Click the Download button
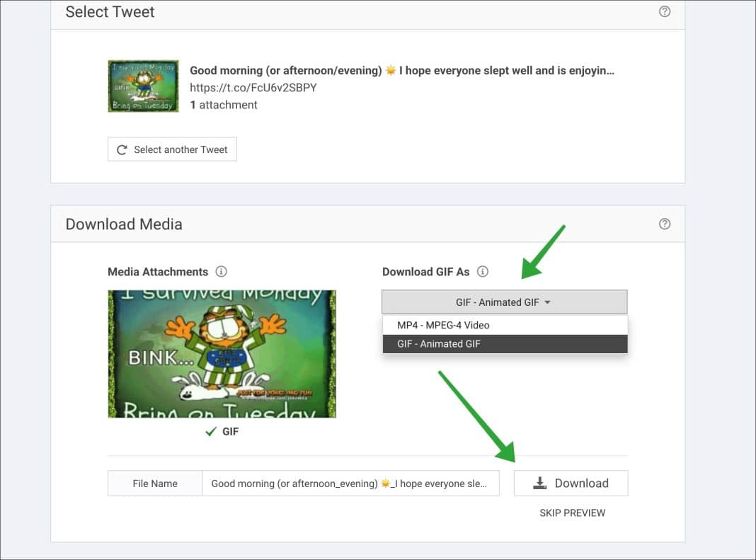 pyautogui.click(x=571, y=484)
